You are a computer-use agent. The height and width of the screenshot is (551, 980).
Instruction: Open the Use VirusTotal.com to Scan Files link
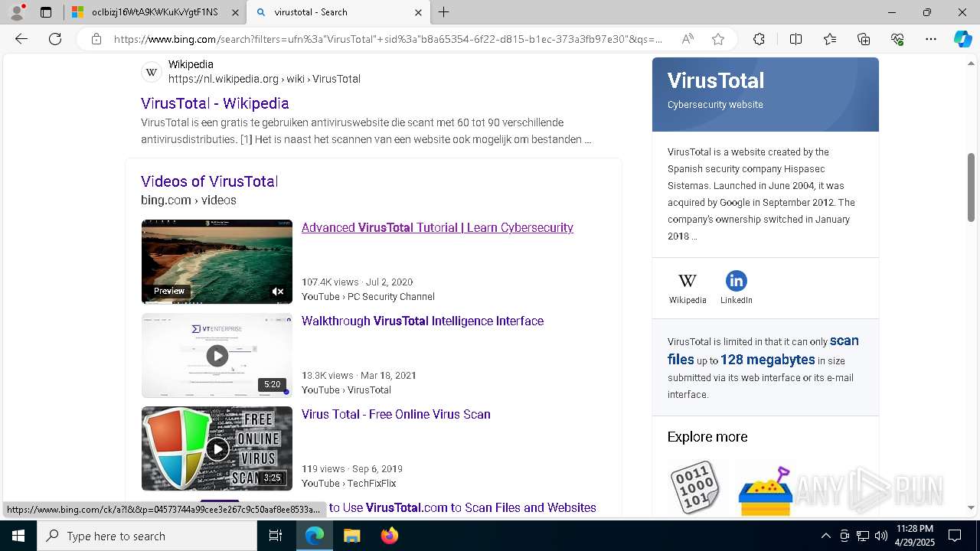pyautogui.click(x=462, y=507)
